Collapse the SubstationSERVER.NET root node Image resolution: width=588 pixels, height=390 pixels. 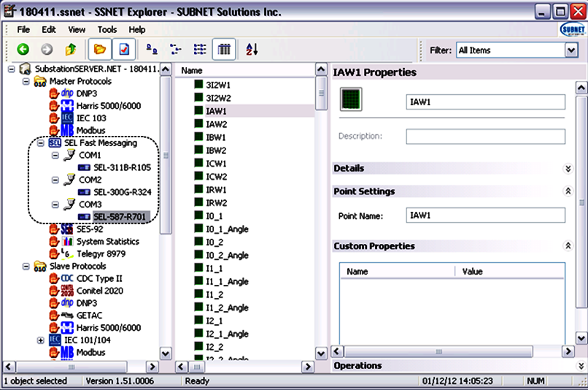[12, 69]
